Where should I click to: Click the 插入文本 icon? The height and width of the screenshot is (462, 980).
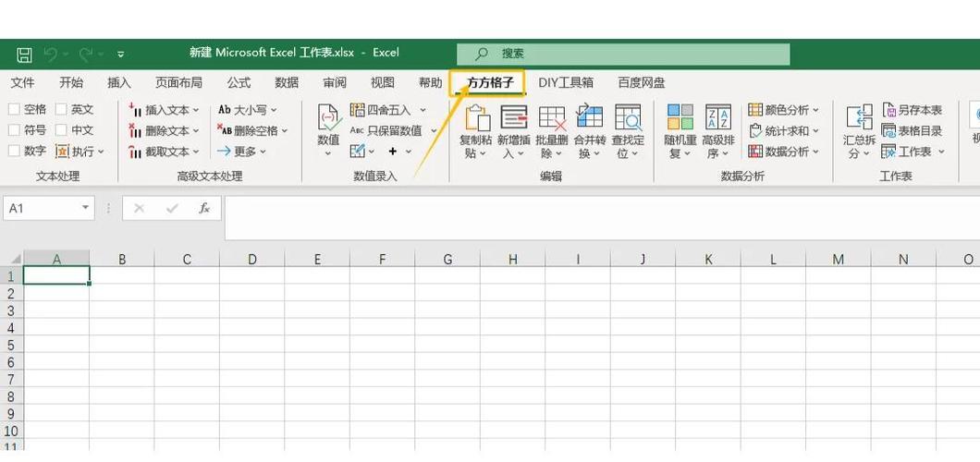point(135,110)
